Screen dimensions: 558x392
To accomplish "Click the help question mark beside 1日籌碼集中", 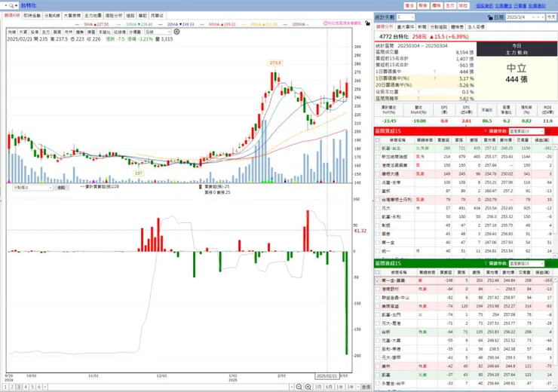I will click(434, 72).
